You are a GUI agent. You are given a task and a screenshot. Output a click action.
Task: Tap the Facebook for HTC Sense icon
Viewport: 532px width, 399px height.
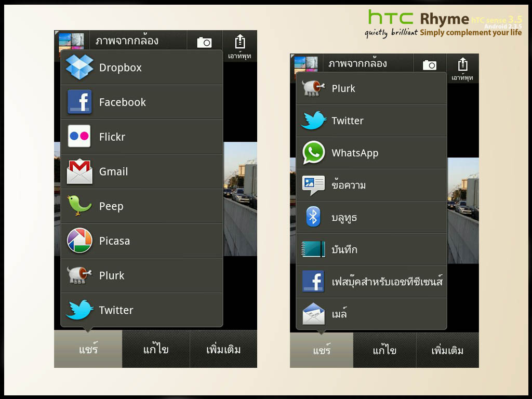tap(313, 281)
